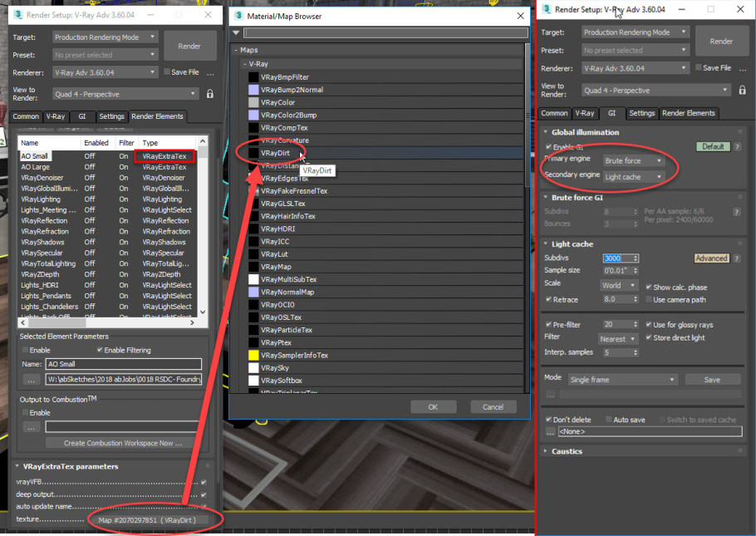Toggle Retrace checkbox in Light cache
Image resolution: width=756 pixels, height=536 pixels.
click(548, 299)
